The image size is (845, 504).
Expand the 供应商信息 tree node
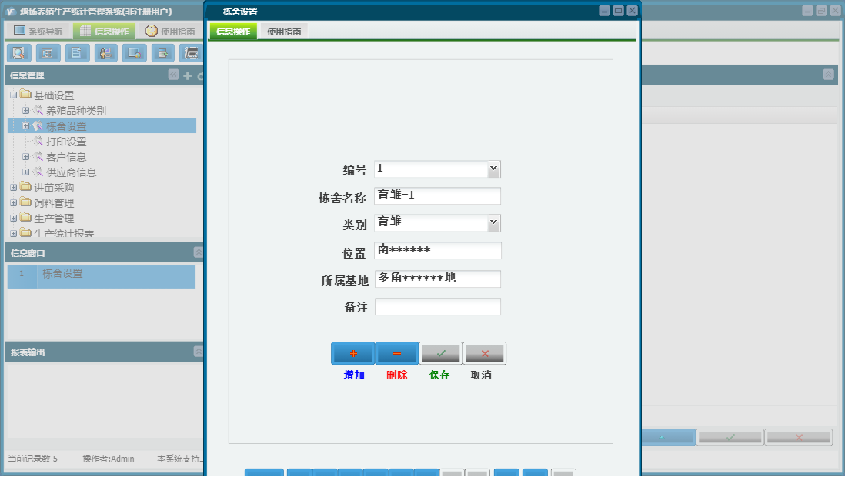click(x=25, y=172)
